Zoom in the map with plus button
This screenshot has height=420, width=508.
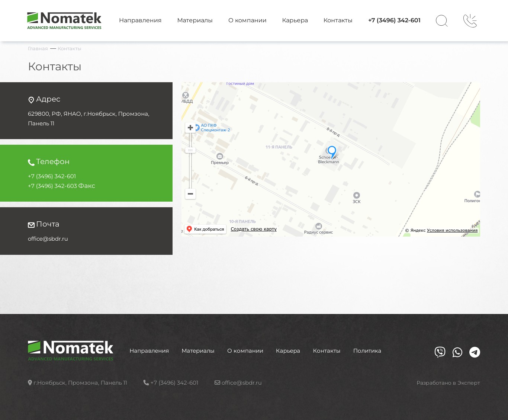click(x=190, y=128)
